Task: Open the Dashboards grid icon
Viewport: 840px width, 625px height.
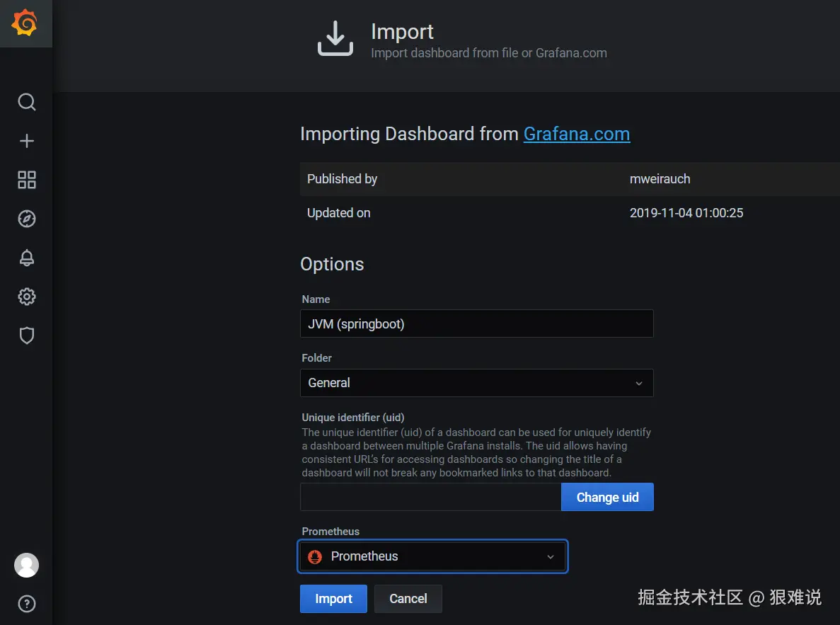Action: click(x=27, y=180)
